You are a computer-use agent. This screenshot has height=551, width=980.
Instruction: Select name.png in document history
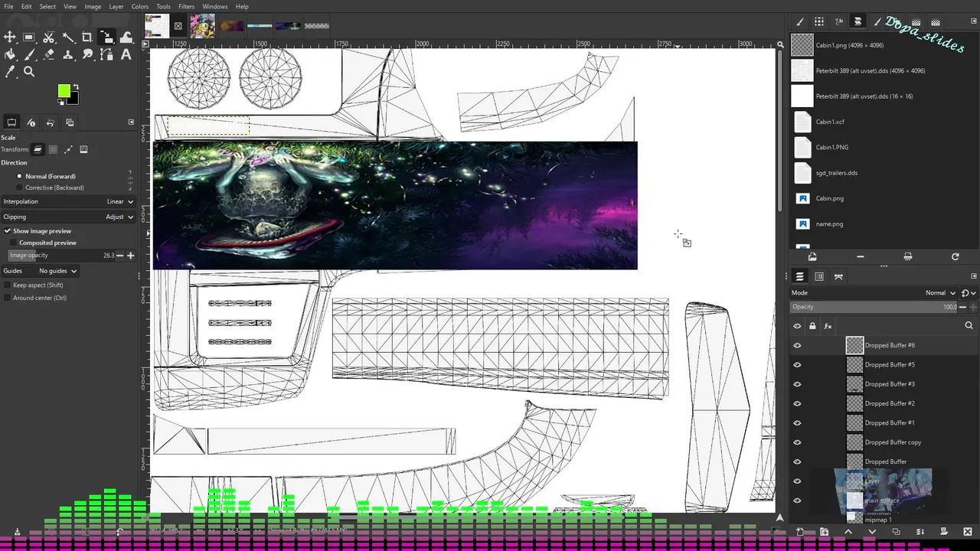[x=829, y=224]
